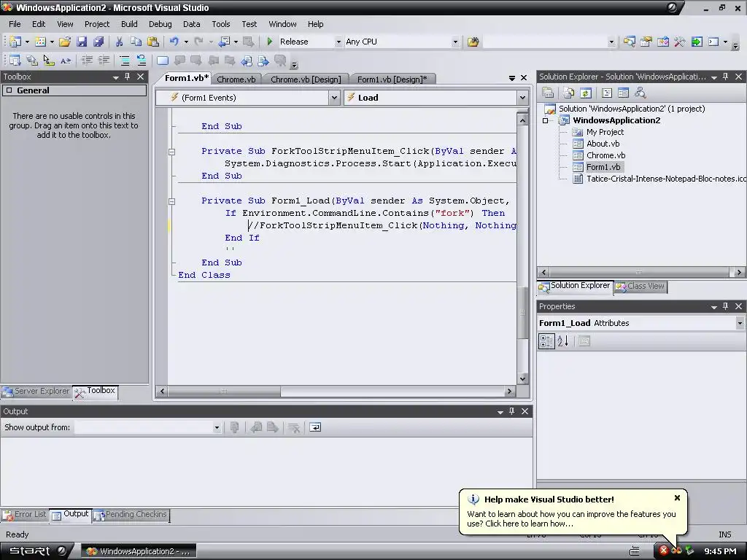
Task: Start debugging with the green play icon
Action: 270,42
